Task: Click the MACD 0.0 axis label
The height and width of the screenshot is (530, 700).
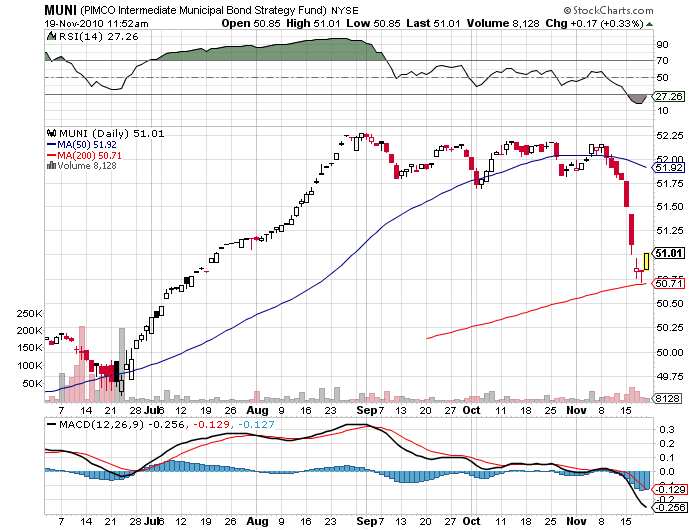Action: pyautogui.click(x=667, y=472)
